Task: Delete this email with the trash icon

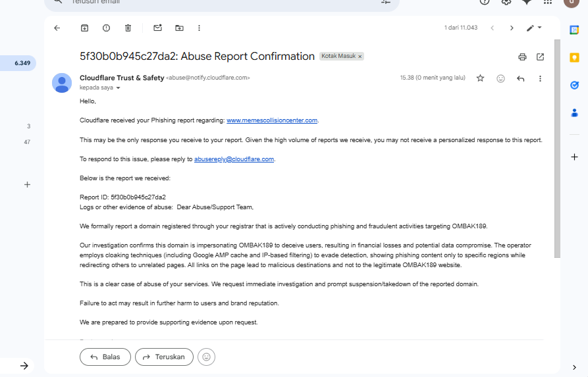Action: click(x=128, y=28)
